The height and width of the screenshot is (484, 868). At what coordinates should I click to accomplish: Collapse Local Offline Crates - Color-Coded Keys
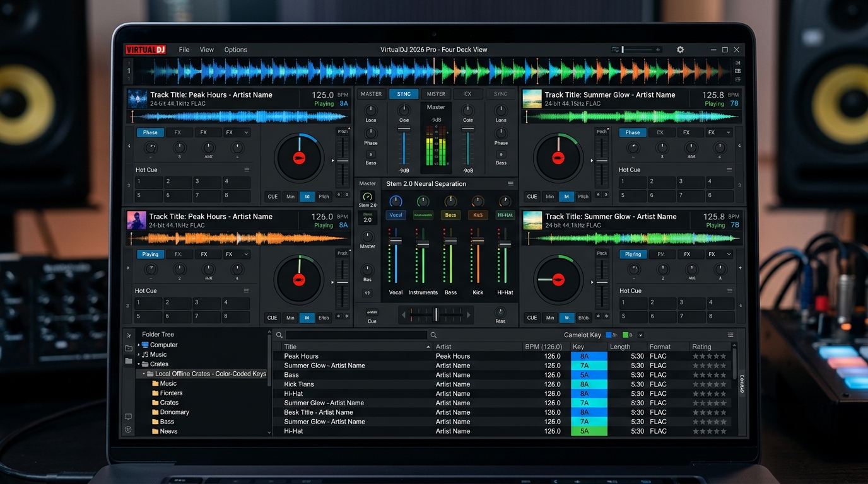pos(144,374)
